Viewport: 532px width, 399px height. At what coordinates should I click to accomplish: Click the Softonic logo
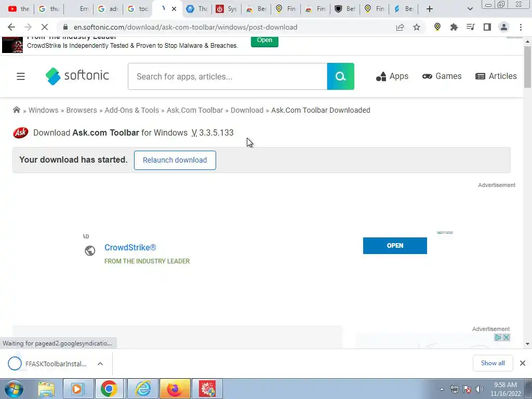click(x=77, y=76)
